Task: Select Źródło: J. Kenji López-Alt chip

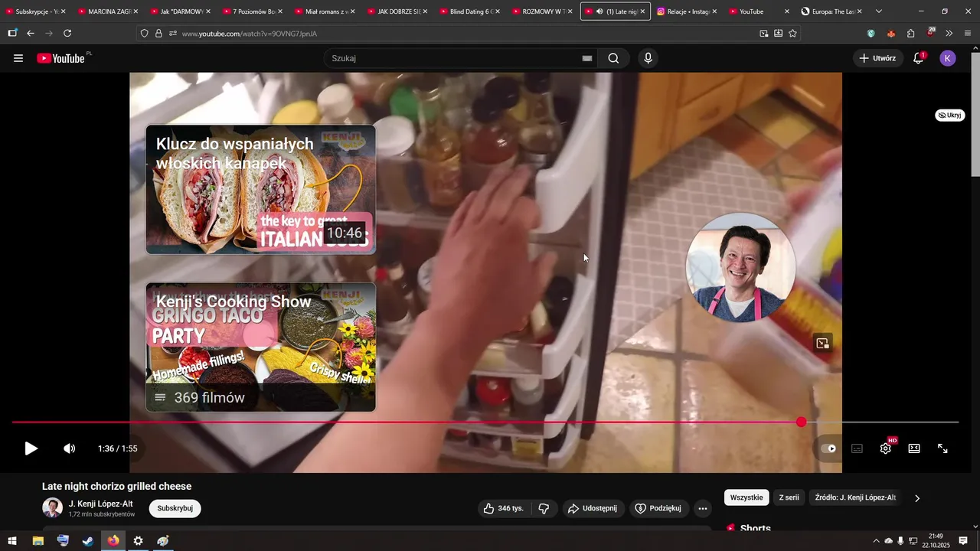Action: tap(855, 497)
